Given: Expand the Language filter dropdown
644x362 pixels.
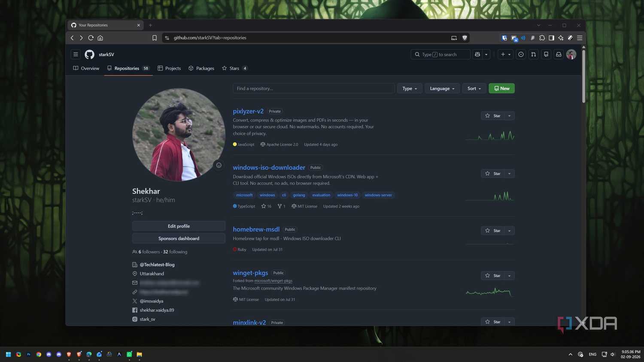Looking at the screenshot, I should pyautogui.click(x=442, y=88).
